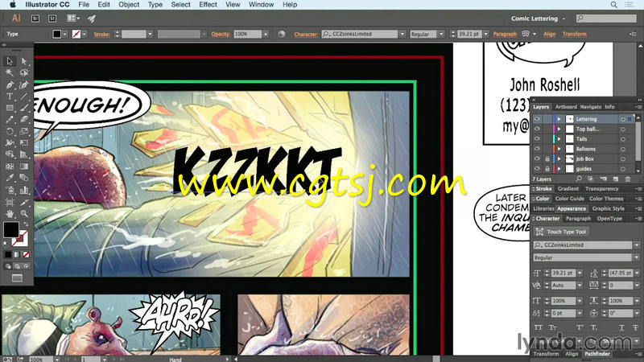
Task: Click the None color button in Tools panel
Action: point(26,255)
